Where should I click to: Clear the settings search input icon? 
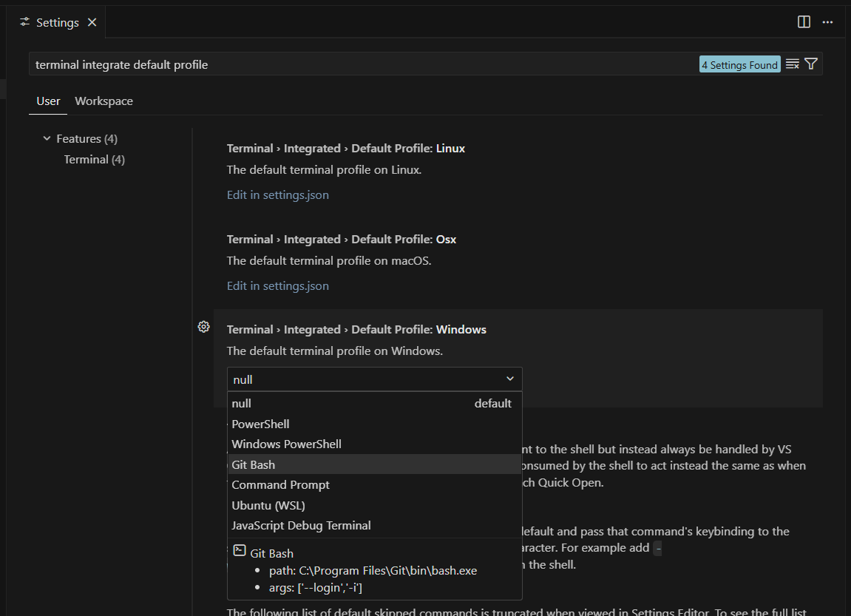(x=792, y=64)
